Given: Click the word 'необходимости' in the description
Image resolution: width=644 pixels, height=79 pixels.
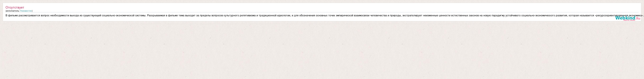Looking at the screenshot, I should (60, 15).
